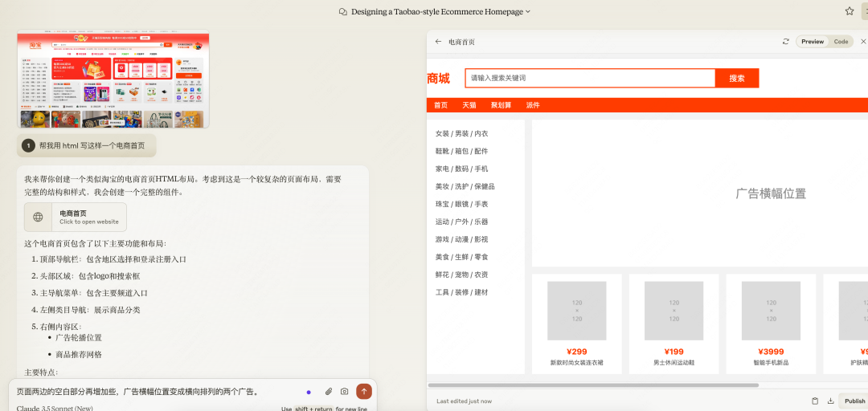Click the globe icon on the artifact card

point(39,217)
